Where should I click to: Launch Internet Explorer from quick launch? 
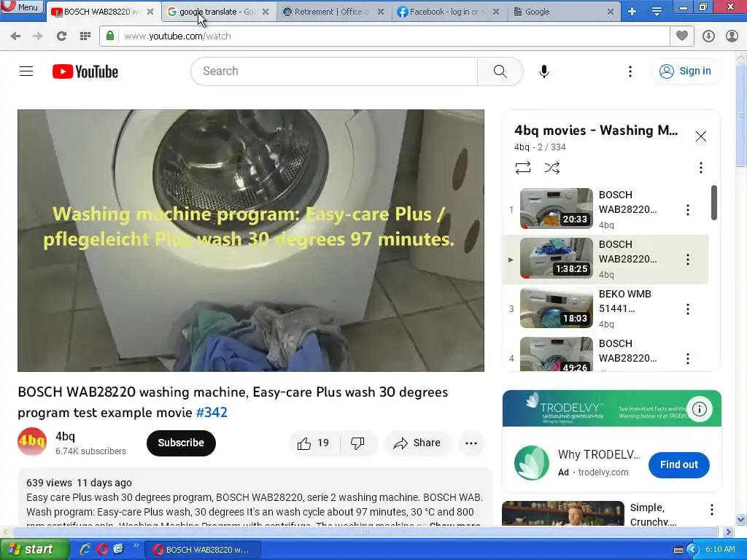click(85, 550)
